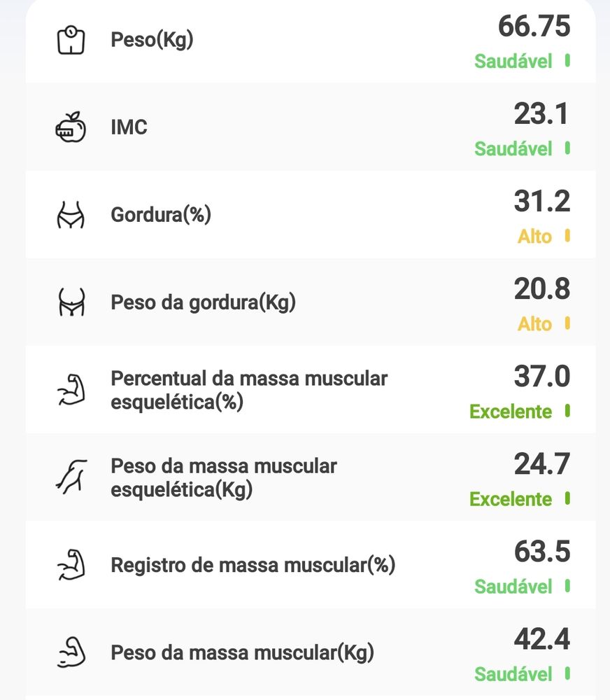610x700 pixels.
Task: Tap the yellow Alto status under 31.2
Action: [x=534, y=237]
